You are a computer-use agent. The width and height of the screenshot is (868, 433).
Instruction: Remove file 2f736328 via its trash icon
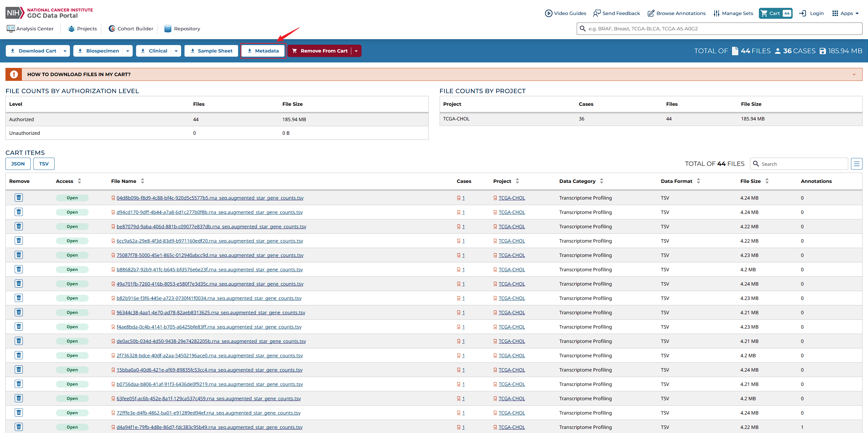tap(19, 355)
